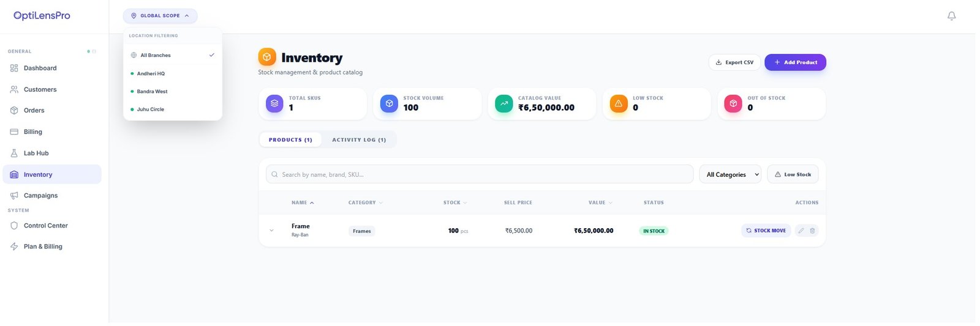Viewport: 980px width, 326px height.
Task: Open the notifications bell
Action: [951, 16]
